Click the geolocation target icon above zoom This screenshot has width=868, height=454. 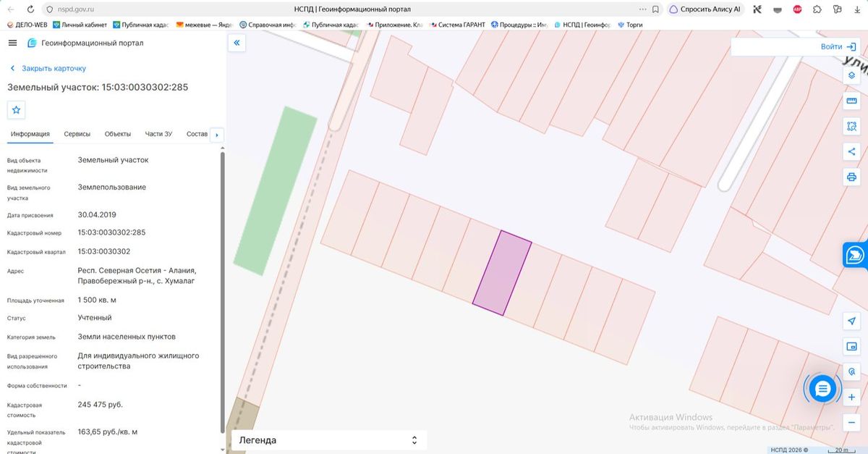851,371
